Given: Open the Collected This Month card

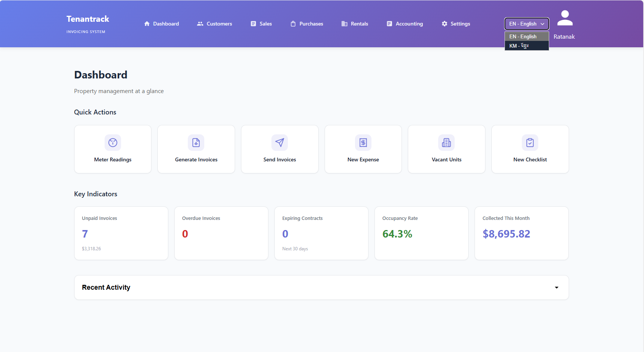Looking at the screenshot, I should [521, 233].
